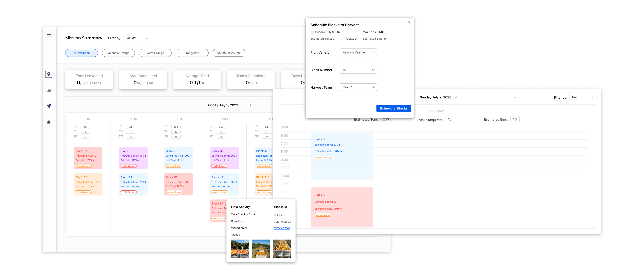The height and width of the screenshot is (279, 644).
Task: Toggle the Valencia Orange variety pill
Action: click(x=118, y=53)
